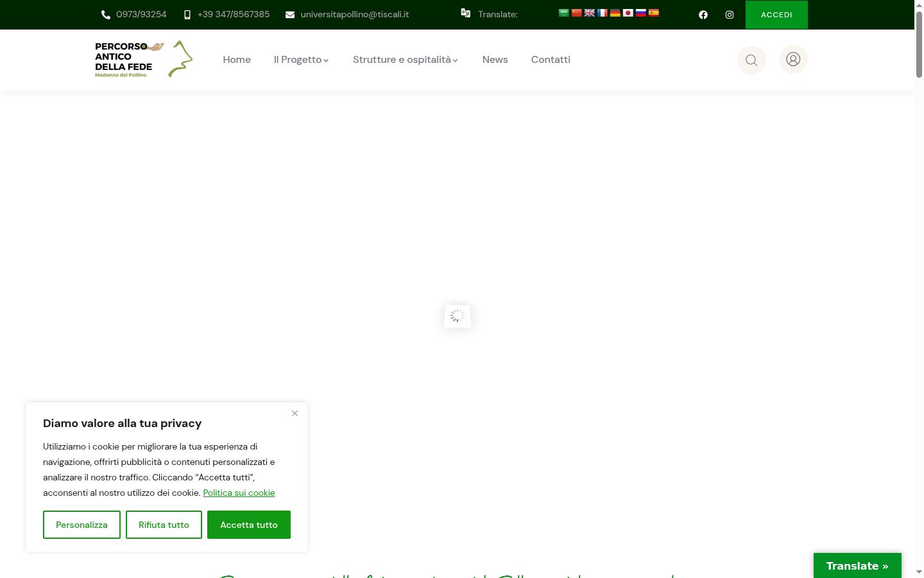
Task: Open the News menu item
Action: point(495,60)
